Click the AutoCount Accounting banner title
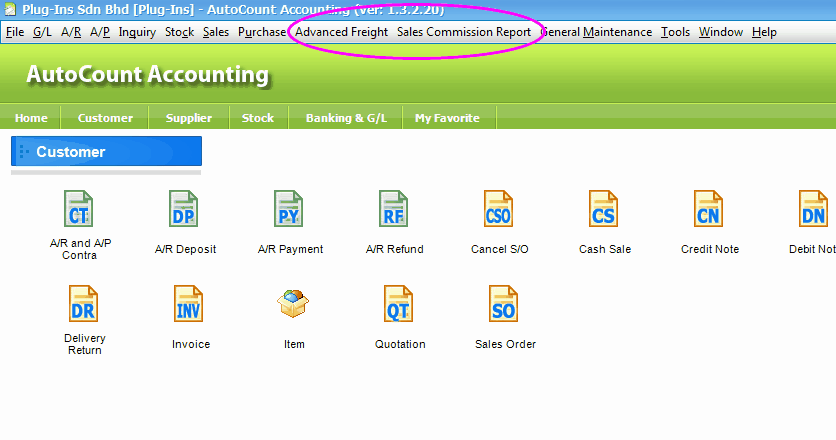Viewport: 836px width, 440px height. pos(148,75)
